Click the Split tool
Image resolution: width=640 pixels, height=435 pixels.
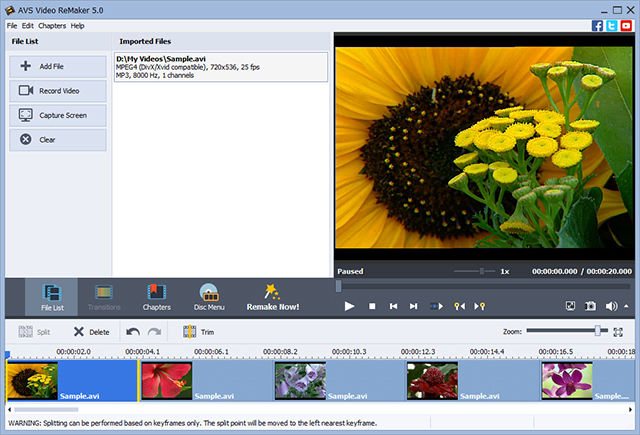tap(34, 332)
